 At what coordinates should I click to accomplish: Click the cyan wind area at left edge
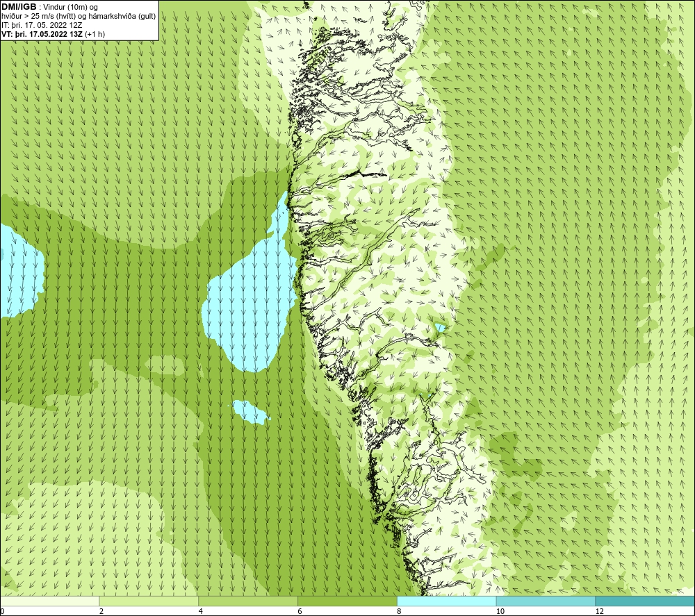pos(20,271)
